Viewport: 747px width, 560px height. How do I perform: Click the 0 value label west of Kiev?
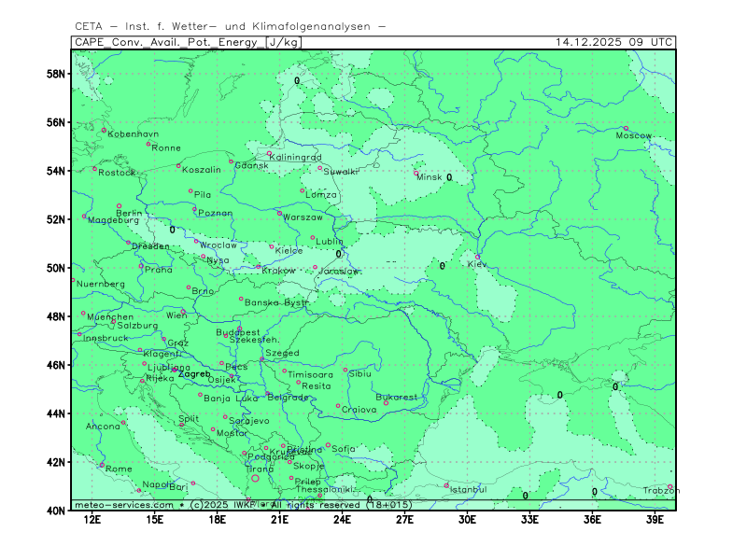[x=443, y=266]
